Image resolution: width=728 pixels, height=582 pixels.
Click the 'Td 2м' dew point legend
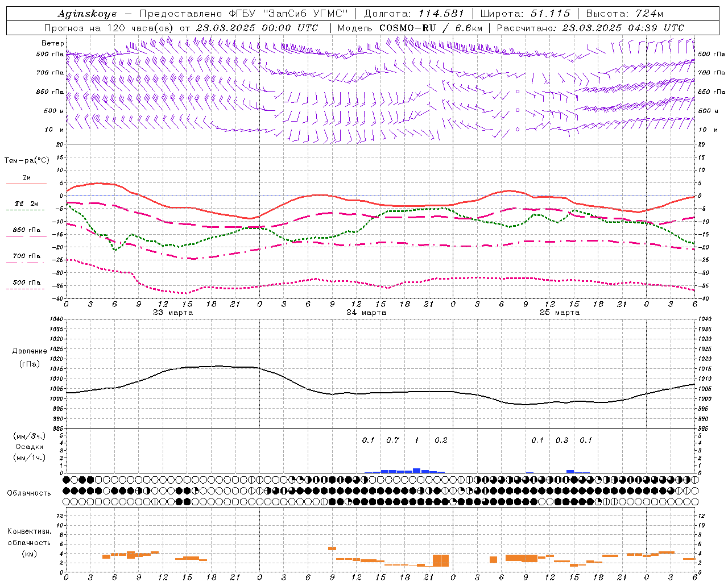26,204
